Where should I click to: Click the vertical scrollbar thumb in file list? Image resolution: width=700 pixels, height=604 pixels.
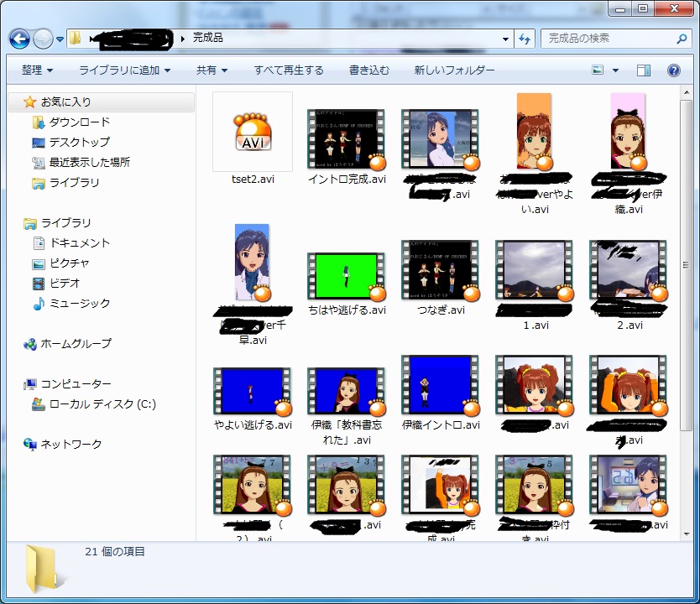coord(686,265)
